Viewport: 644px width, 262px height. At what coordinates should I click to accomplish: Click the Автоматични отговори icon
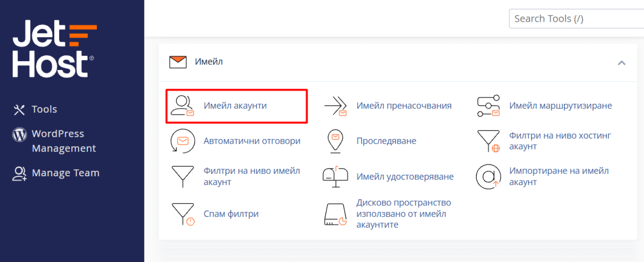(183, 141)
